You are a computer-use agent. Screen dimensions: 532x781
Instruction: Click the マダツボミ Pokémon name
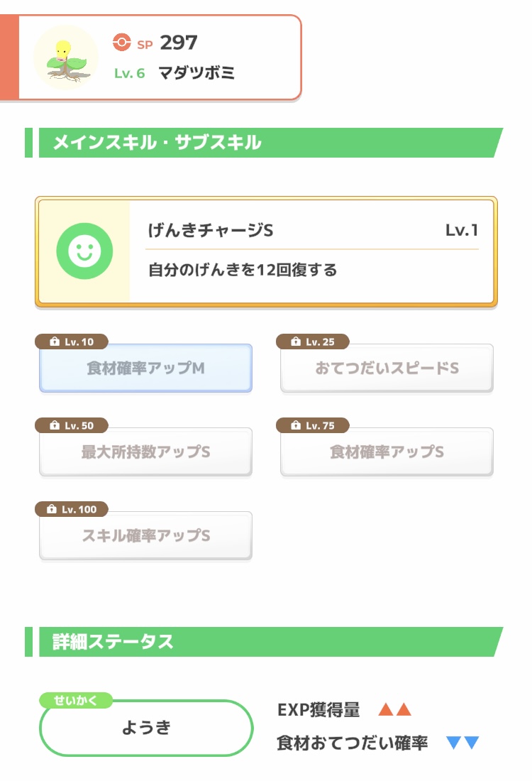point(196,73)
